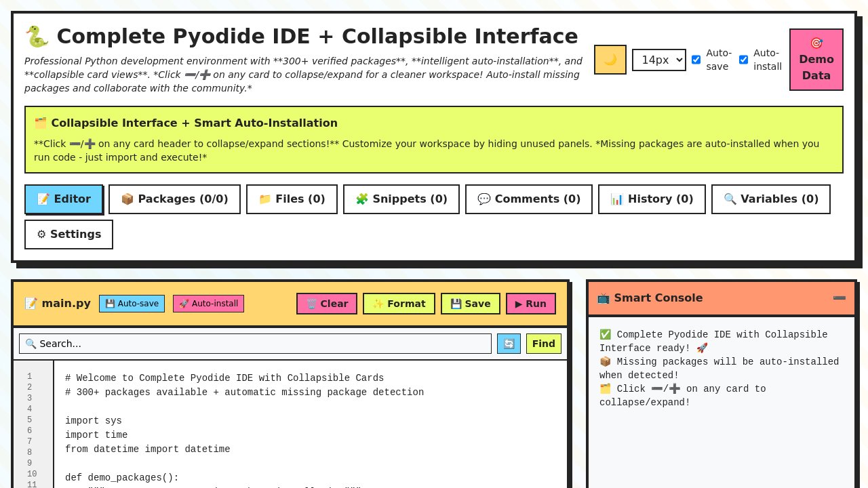
Task: Open the Files (0) tab
Action: (292, 199)
